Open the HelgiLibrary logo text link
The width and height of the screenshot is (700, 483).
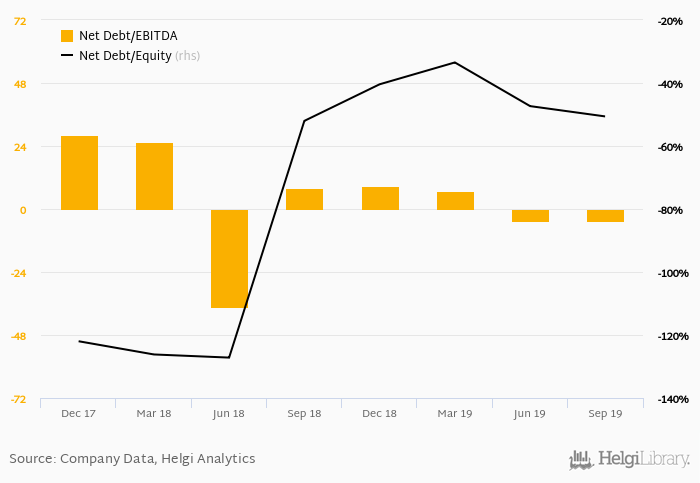tap(643, 460)
